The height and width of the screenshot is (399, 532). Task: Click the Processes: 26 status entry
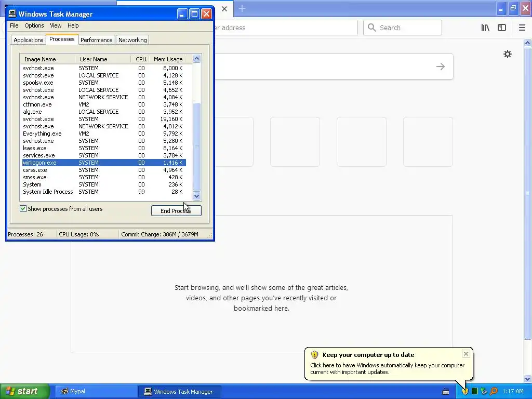(25, 234)
